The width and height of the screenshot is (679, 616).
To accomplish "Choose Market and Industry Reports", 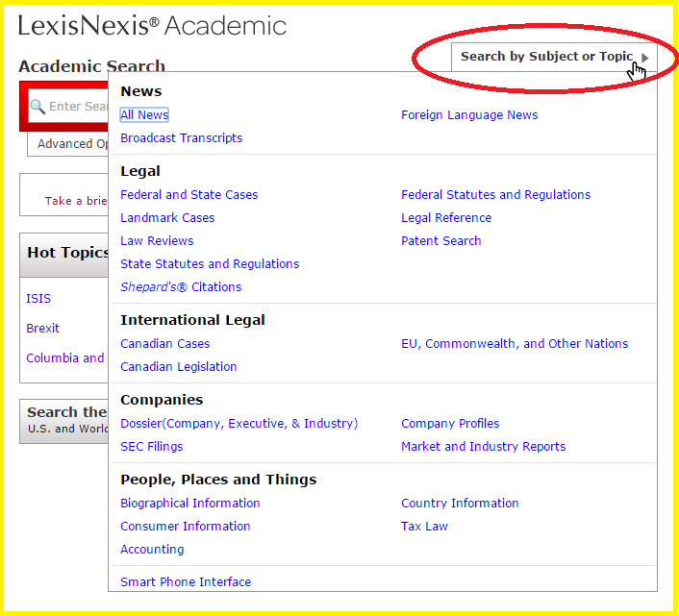I will point(484,447).
